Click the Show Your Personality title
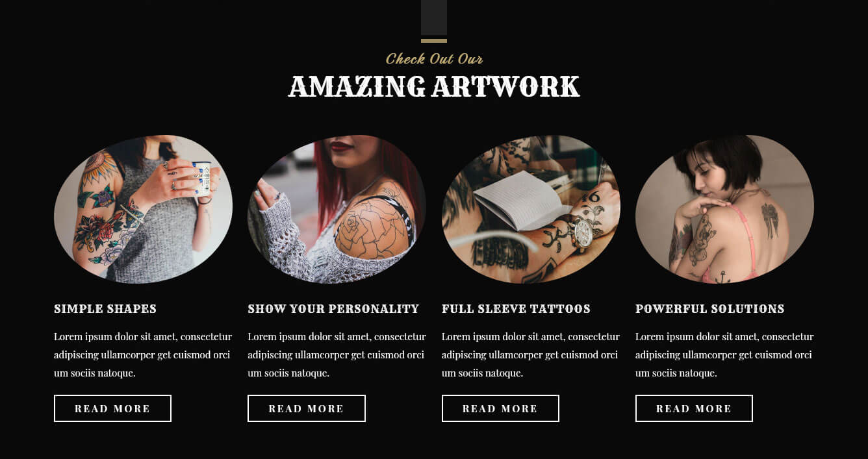868x459 pixels. (333, 309)
